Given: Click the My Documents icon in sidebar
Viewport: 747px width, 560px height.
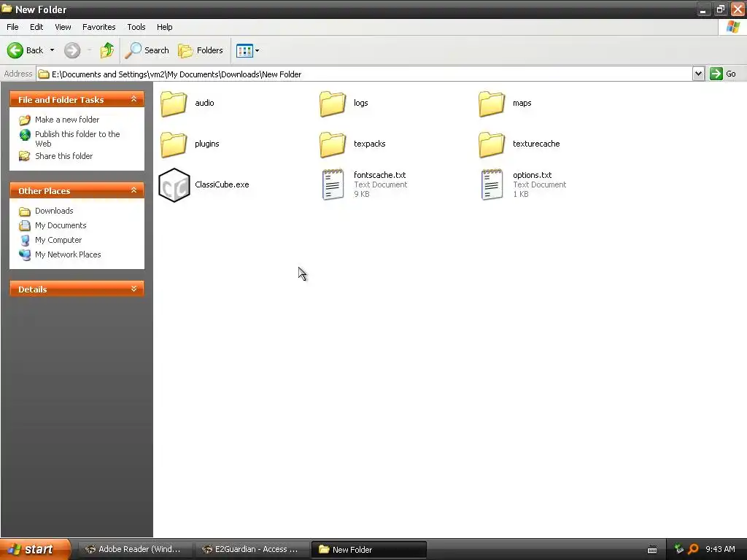Looking at the screenshot, I should [25, 226].
